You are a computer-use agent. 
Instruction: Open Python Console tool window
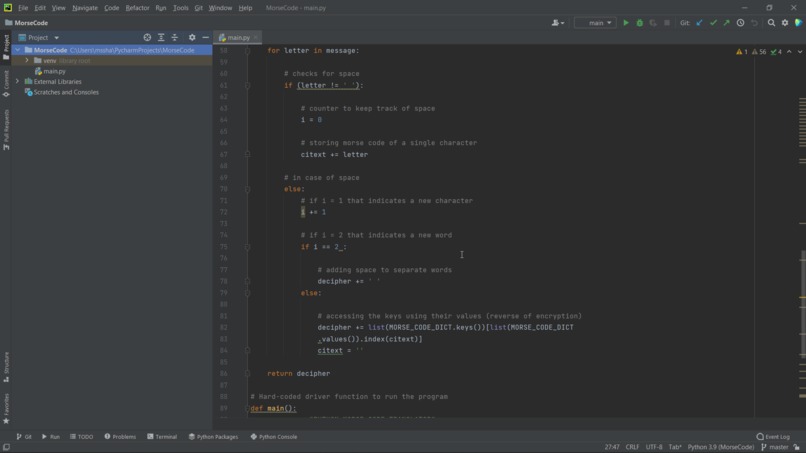(274, 437)
